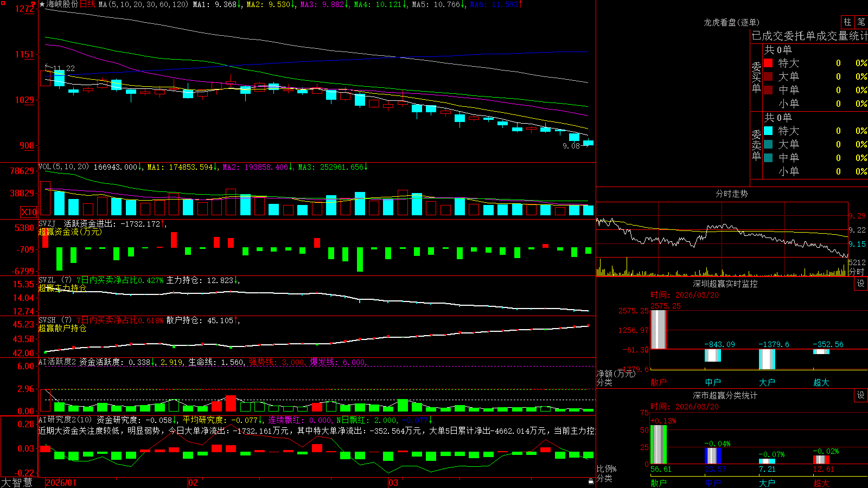
Task: Click the lock icon at bottom of the chart
Action: (x=591, y=481)
